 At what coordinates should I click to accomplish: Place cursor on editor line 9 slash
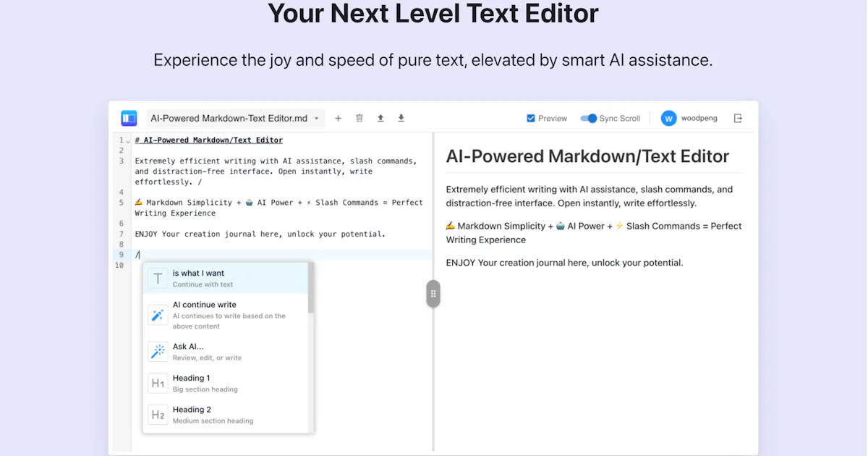click(137, 255)
